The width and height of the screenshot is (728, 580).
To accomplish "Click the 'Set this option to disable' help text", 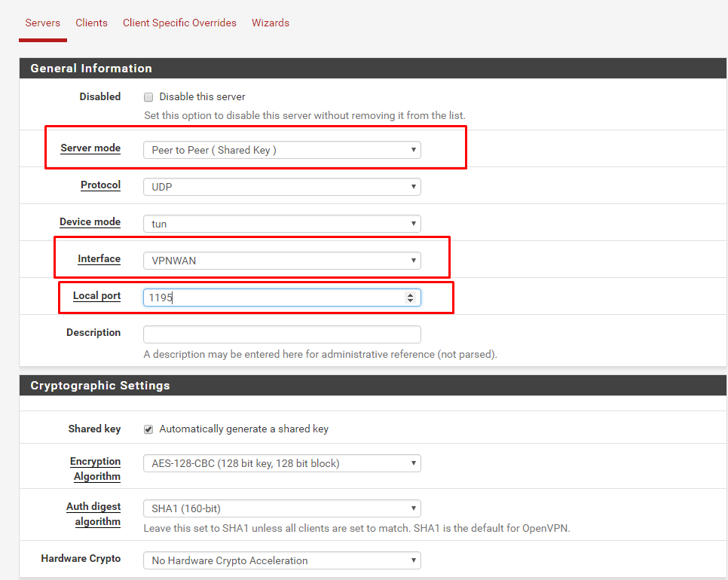I will pyautogui.click(x=304, y=115).
